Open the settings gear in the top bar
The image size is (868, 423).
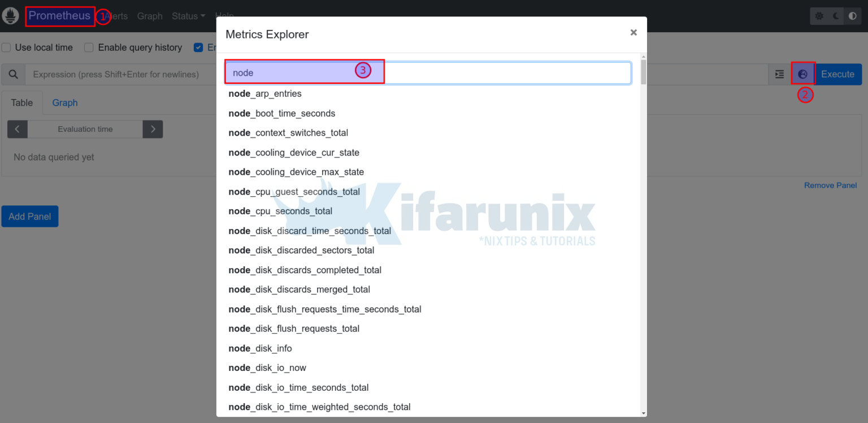(819, 16)
